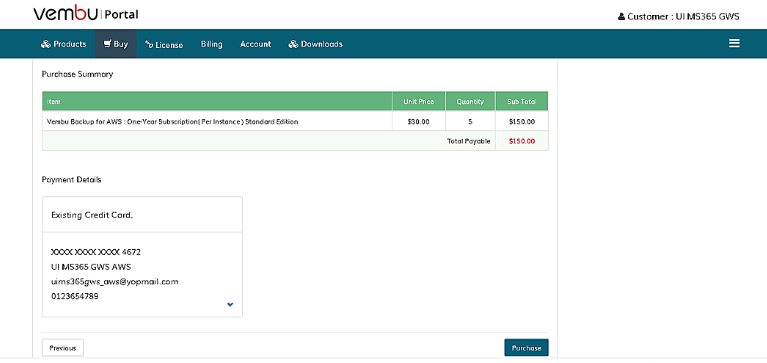Click the Item column header
This screenshot has height=363, width=767.
tap(217, 101)
